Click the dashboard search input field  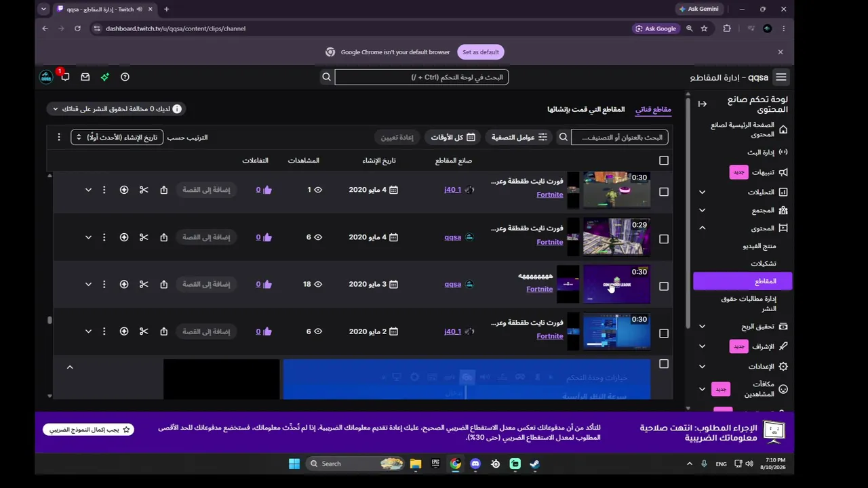point(421,77)
